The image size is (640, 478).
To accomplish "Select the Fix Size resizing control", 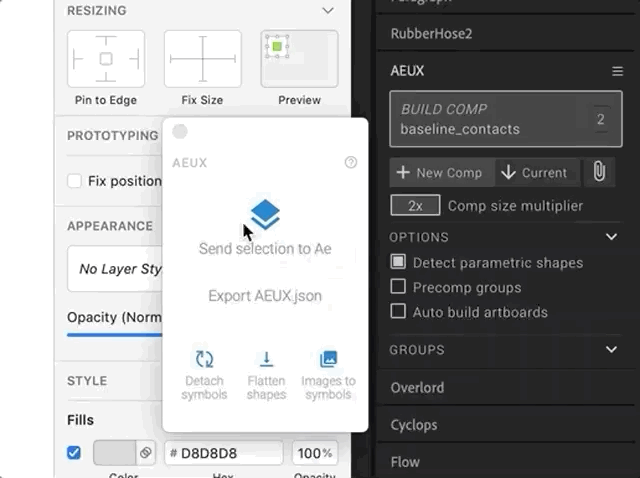I will [202, 59].
